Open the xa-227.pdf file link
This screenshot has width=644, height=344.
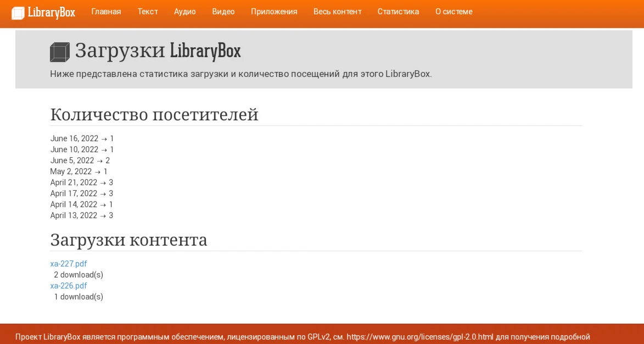pos(69,264)
